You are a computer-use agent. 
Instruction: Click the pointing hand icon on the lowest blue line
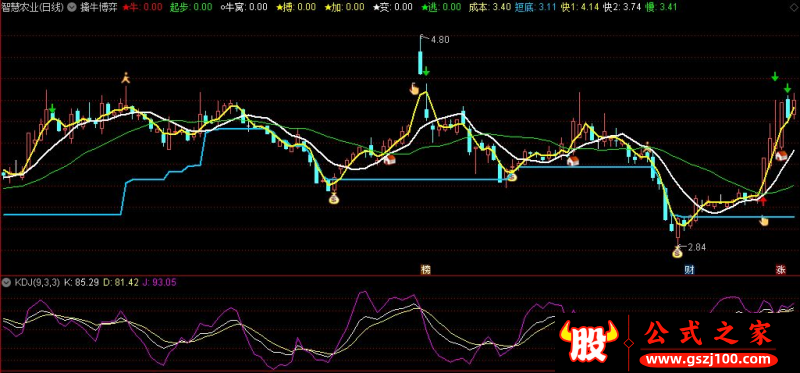[x=764, y=220]
